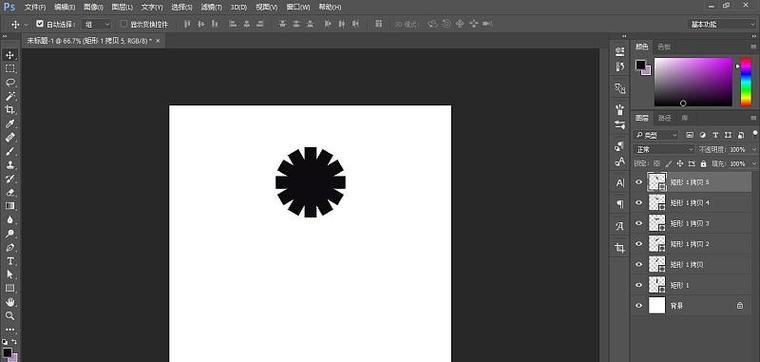Open the 填充 fill dropdown arrow
Image resolution: width=760 pixels, height=362 pixels.
753,164
